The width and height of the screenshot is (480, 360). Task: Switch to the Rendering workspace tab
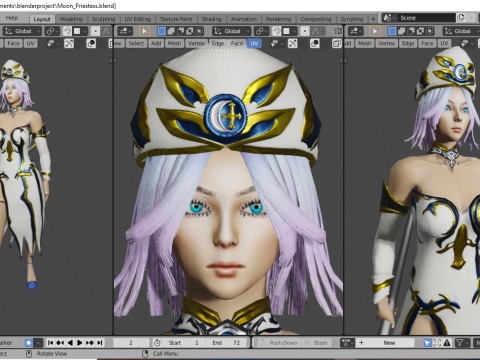[x=278, y=19]
